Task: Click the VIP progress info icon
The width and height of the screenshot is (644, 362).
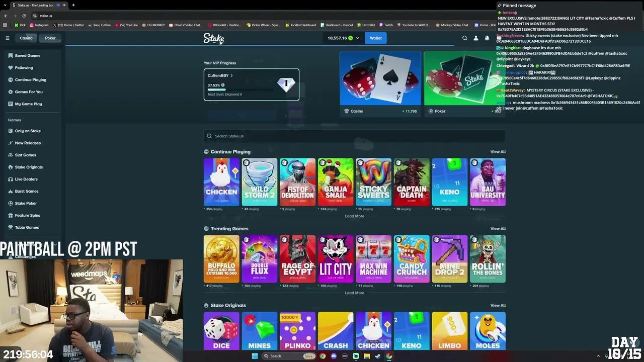Action: coord(223,85)
